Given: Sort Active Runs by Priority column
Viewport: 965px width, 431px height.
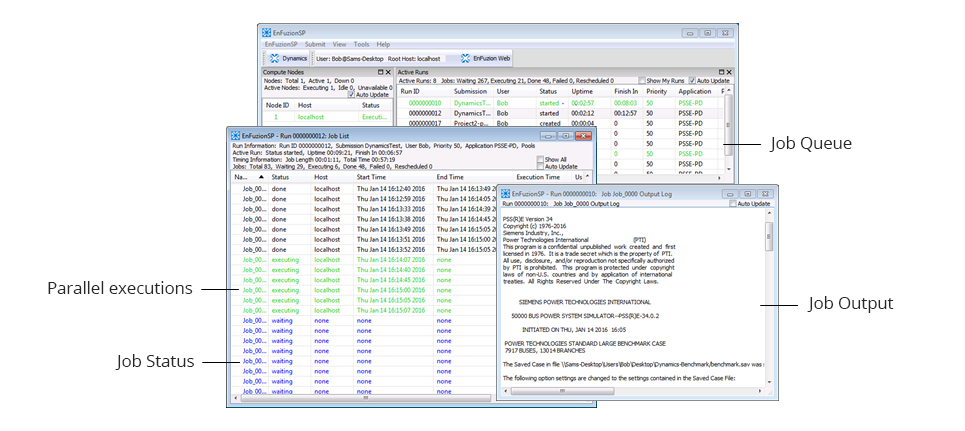Looking at the screenshot, I should coord(659,91).
